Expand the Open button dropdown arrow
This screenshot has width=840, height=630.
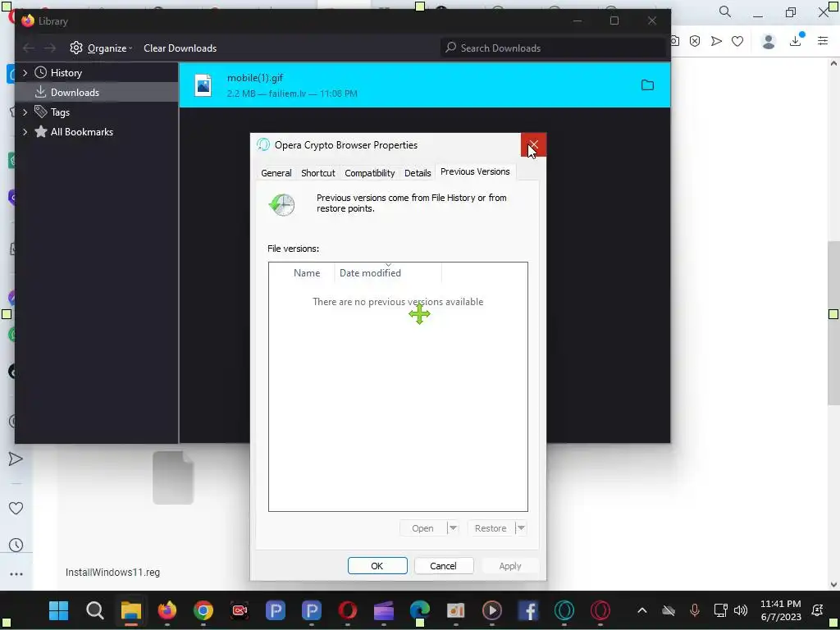[453, 528]
